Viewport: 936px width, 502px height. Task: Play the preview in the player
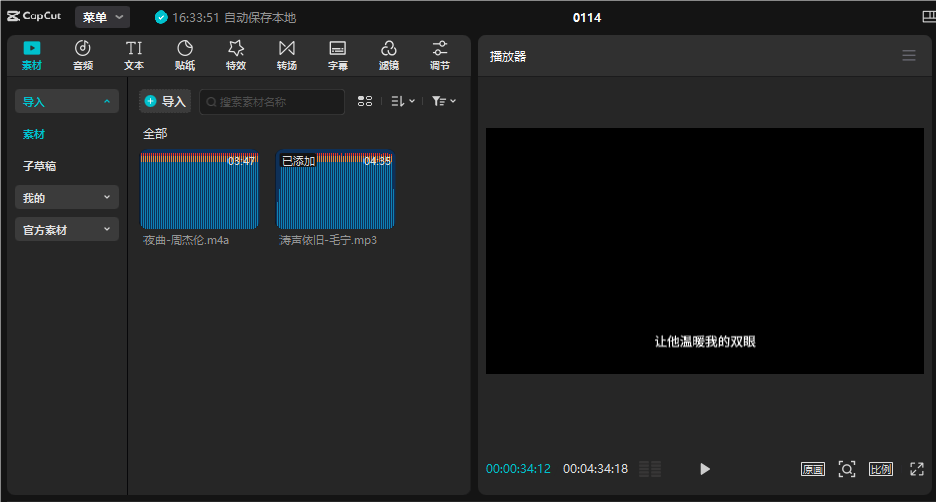[x=705, y=469]
